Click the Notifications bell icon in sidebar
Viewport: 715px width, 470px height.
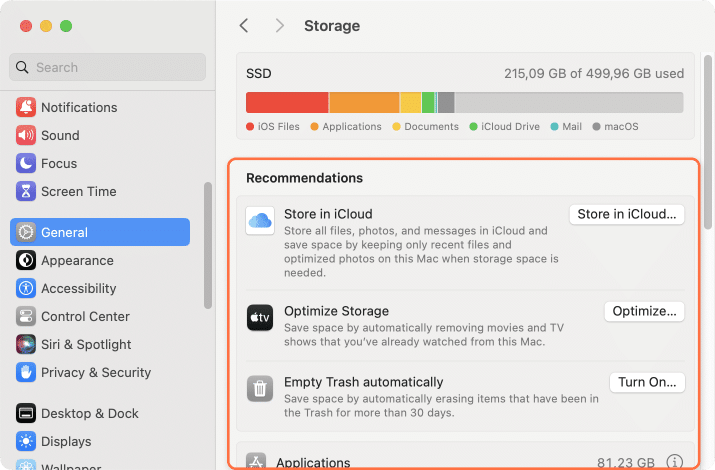tap(26, 107)
